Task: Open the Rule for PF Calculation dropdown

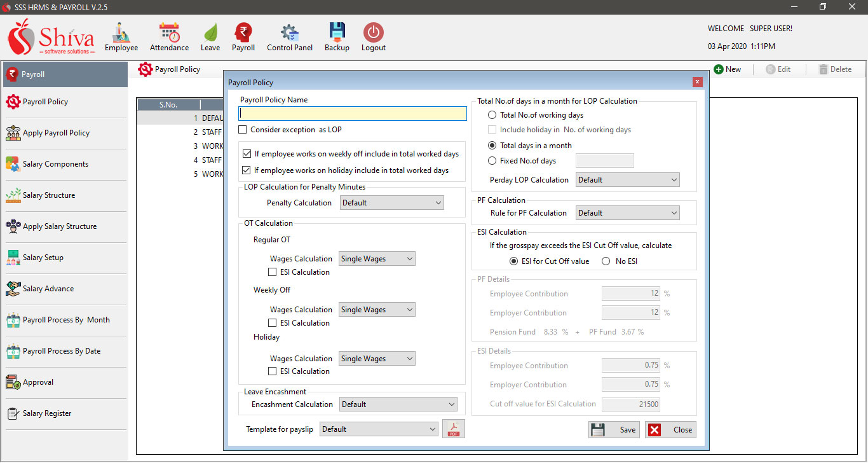Action: 627,213
